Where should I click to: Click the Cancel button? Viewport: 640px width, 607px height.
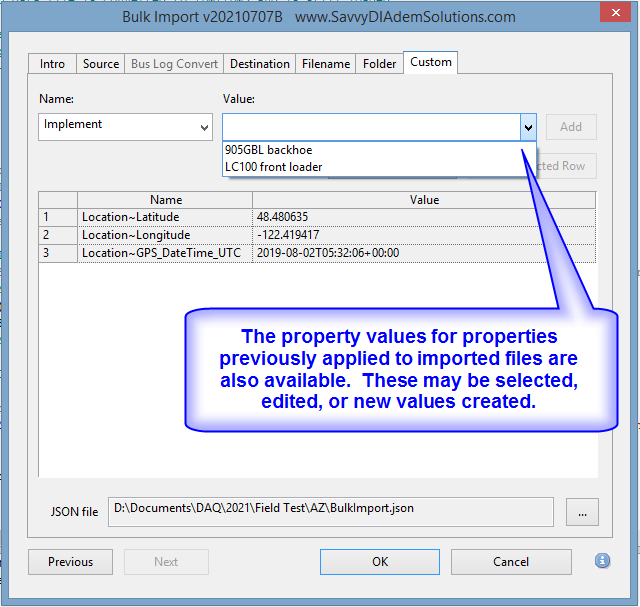511,562
